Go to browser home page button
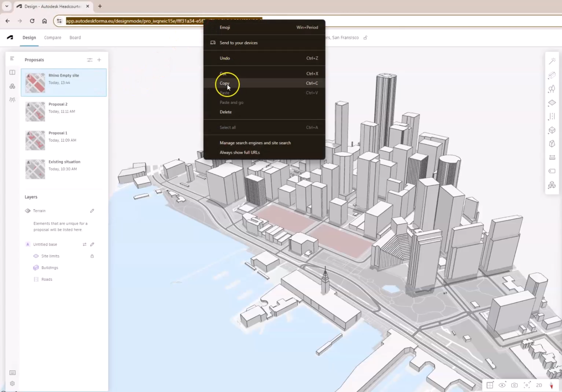 [x=44, y=21]
